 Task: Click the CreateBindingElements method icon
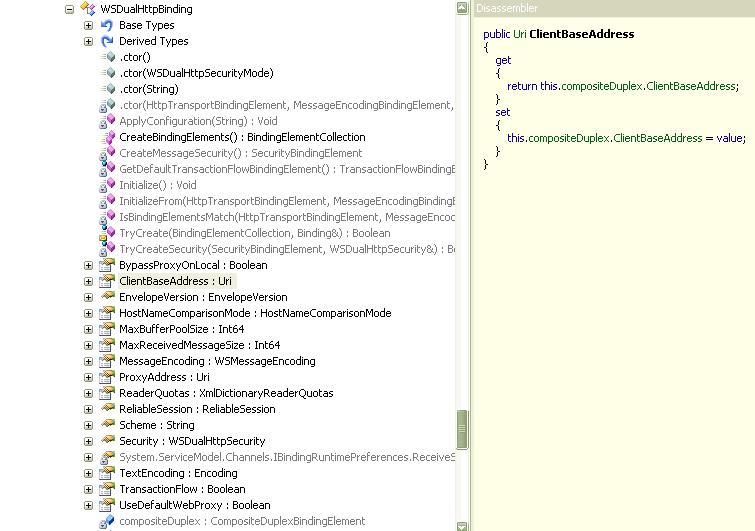107,137
